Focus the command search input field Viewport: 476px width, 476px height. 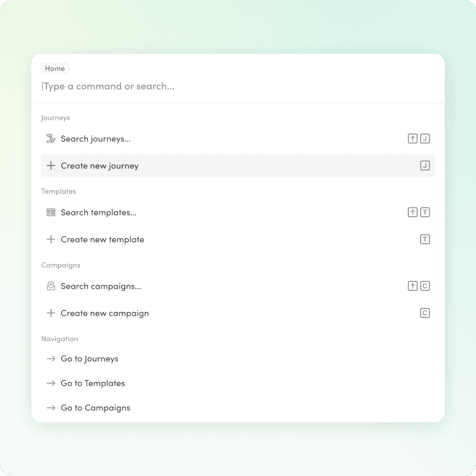pos(238,87)
